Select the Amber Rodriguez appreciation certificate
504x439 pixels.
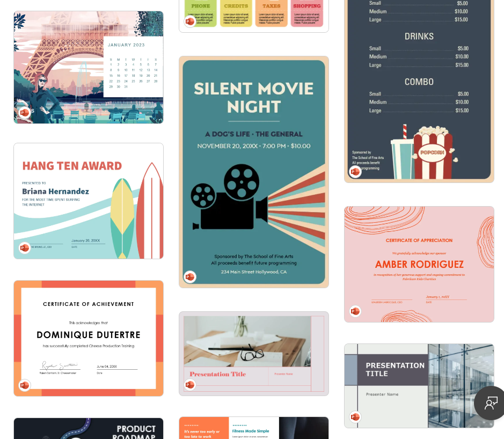pos(419,264)
